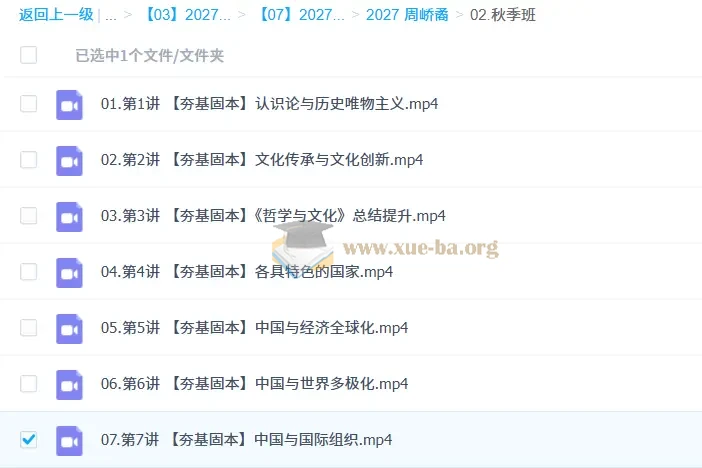Open file 01.第1讲 认识论与历史唯物主义.mp4
The image size is (702, 468).
click(x=269, y=104)
